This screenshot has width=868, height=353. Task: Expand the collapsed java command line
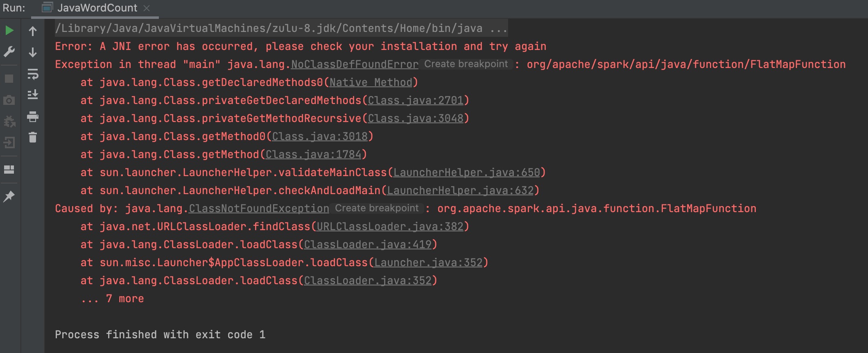coord(281,28)
